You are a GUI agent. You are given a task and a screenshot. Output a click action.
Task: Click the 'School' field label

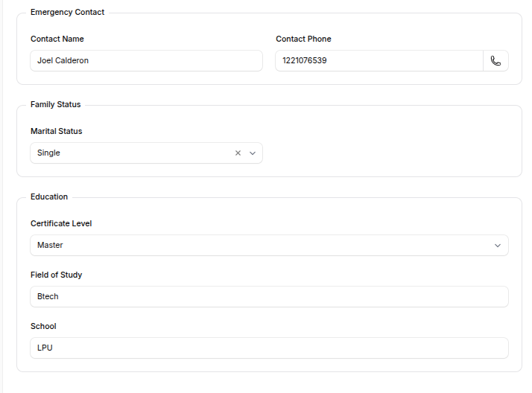tap(43, 326)
